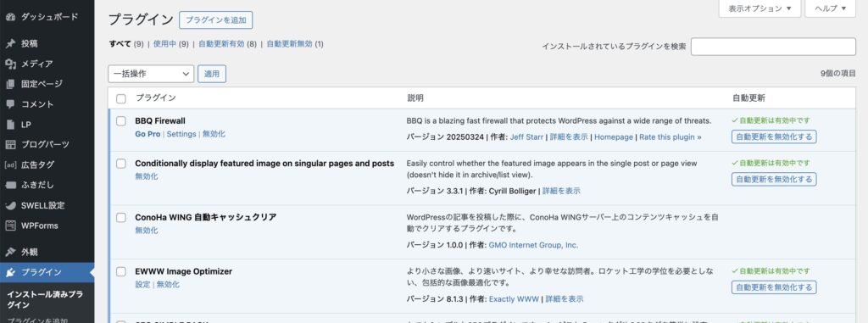
Task: Expand the Help tab dropdown
Action: [831, 8]
